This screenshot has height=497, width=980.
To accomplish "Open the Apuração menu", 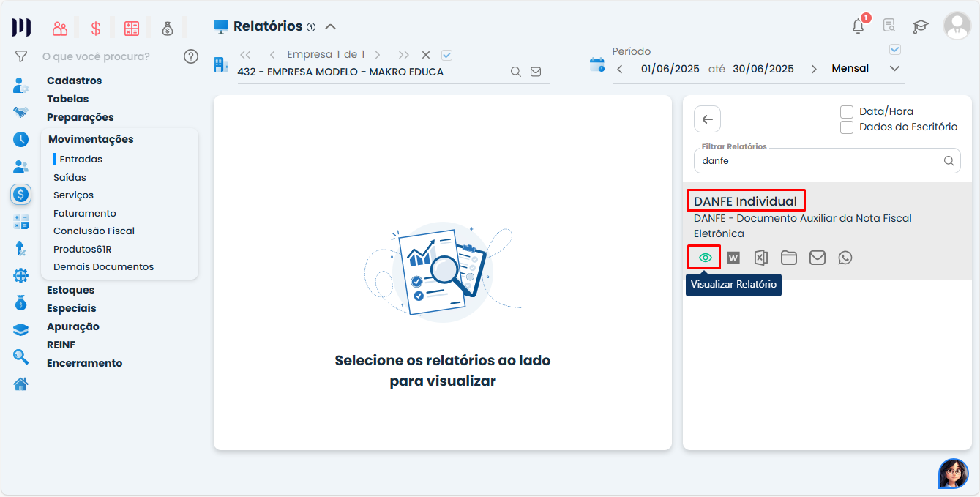I will pyautogui.click(x=73, y=326).
